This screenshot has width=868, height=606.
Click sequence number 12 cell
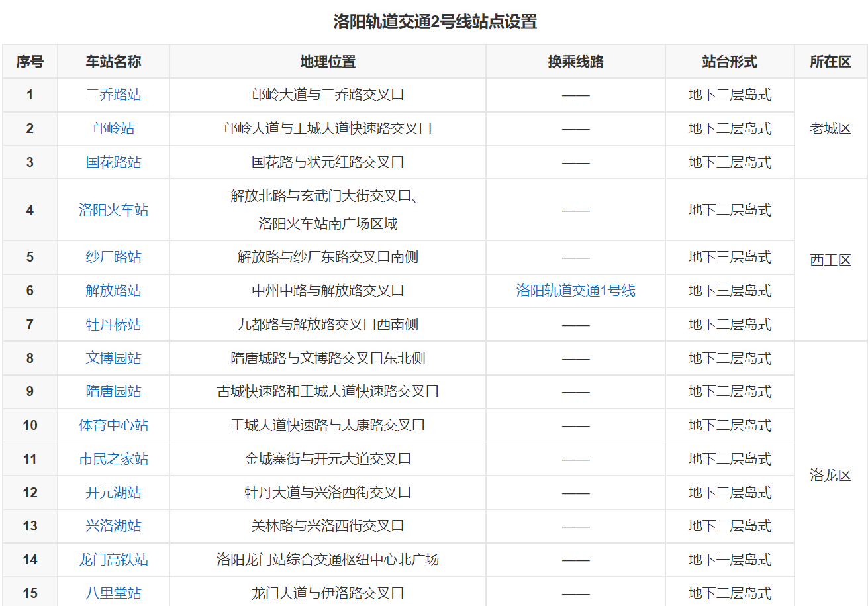click(x=30, y=493)
